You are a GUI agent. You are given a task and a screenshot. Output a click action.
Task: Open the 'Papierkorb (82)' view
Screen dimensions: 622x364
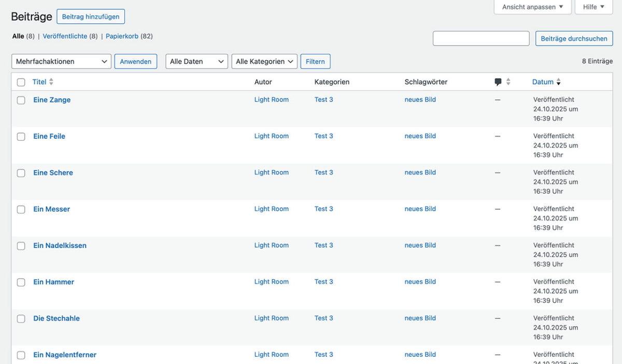click(121, 36)
